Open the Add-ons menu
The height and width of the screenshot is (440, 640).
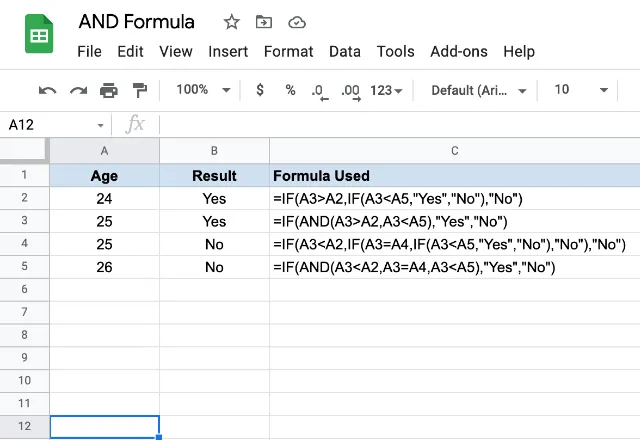coord(459,52)
